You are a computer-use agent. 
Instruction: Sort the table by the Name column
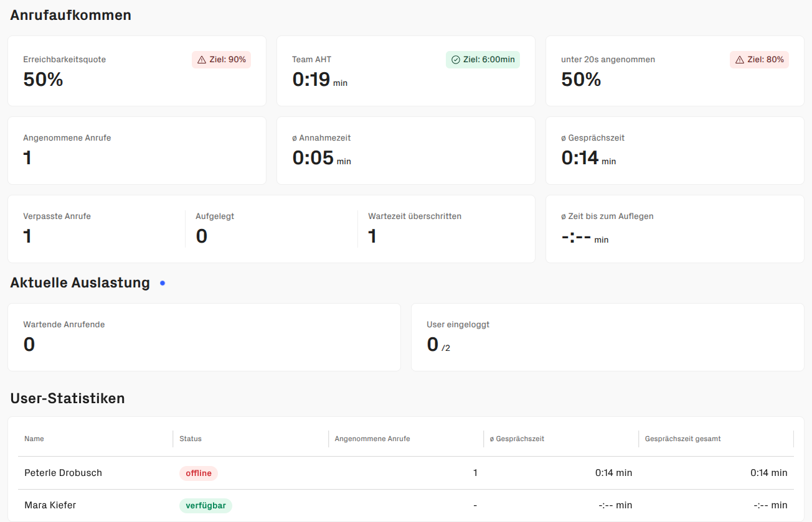click(x=34, y=439)
